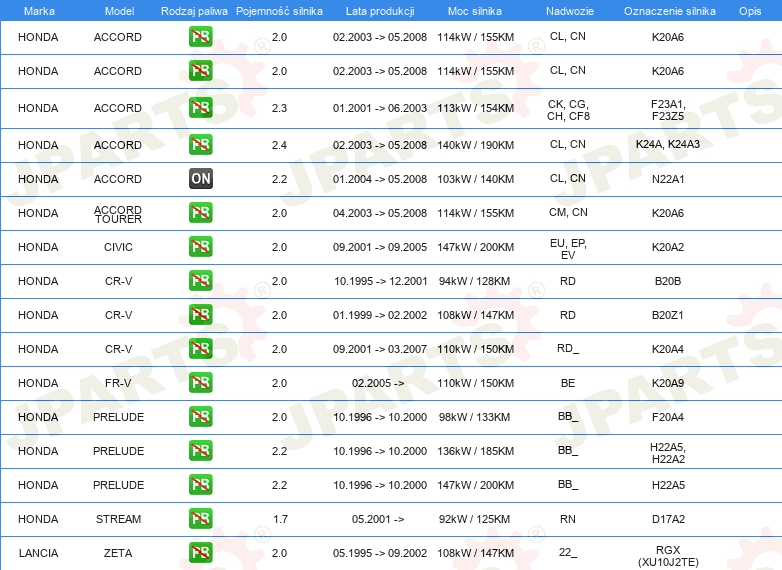Select the engine code D17A2

pyautogui.click(x=668, y=519)
